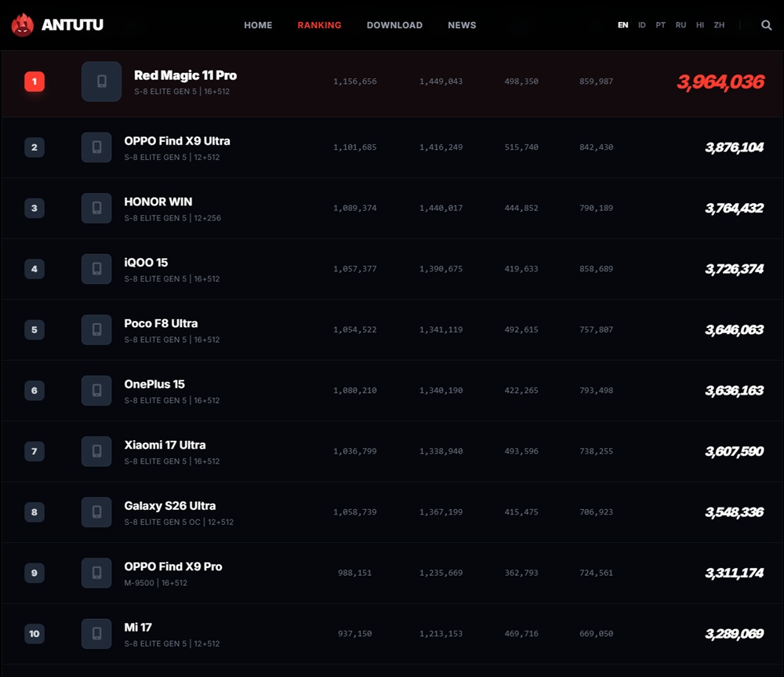Click the rank 10 badge
784x677 pixels.
[34, 634]
